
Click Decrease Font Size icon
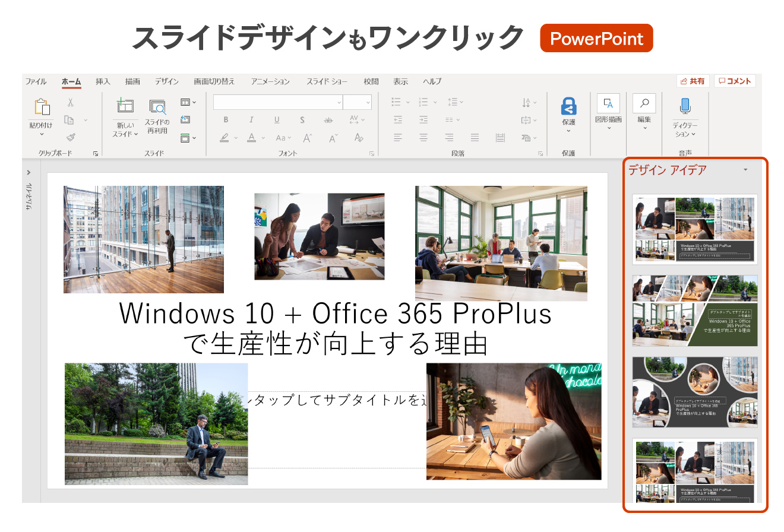(x=333, y=138)
